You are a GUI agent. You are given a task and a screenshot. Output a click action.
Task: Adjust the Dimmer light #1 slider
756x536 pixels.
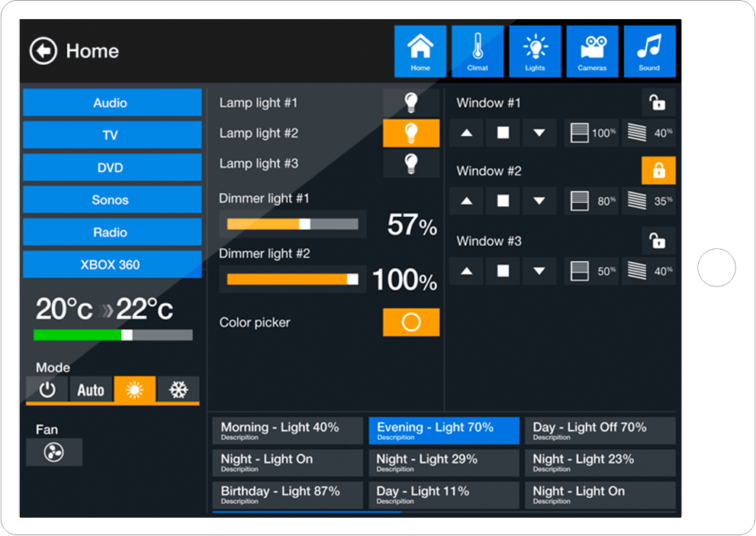pyautogui.click(x=304, y=224)
